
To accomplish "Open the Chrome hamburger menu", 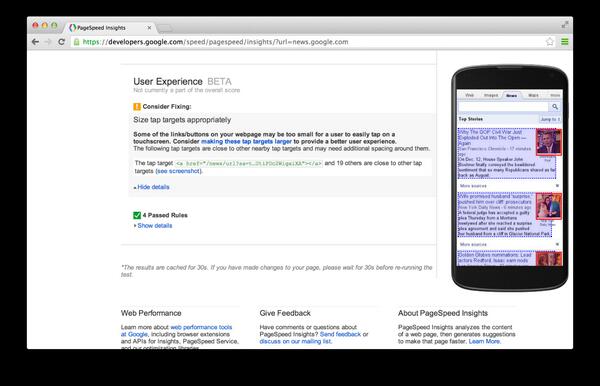I will click(565, 42).
